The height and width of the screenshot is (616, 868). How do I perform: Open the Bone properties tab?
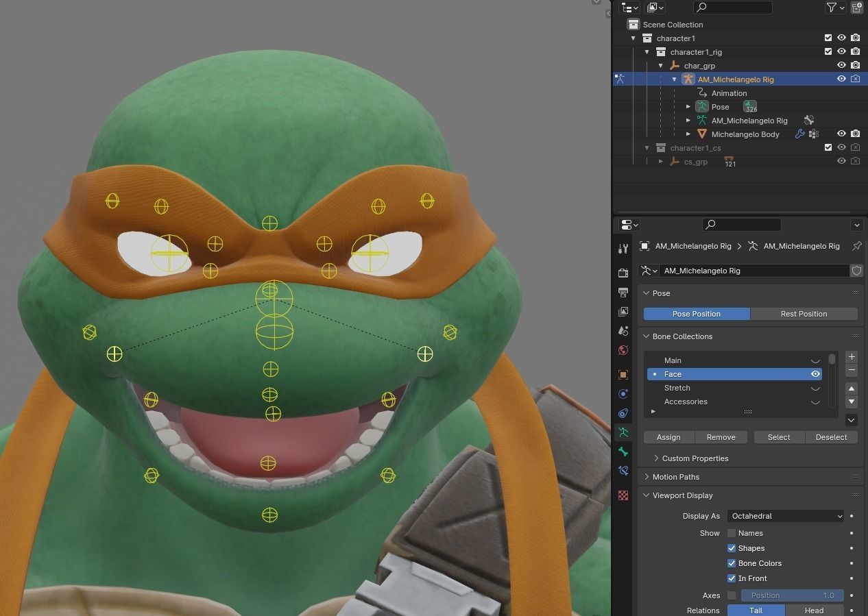tap(623, 452)
